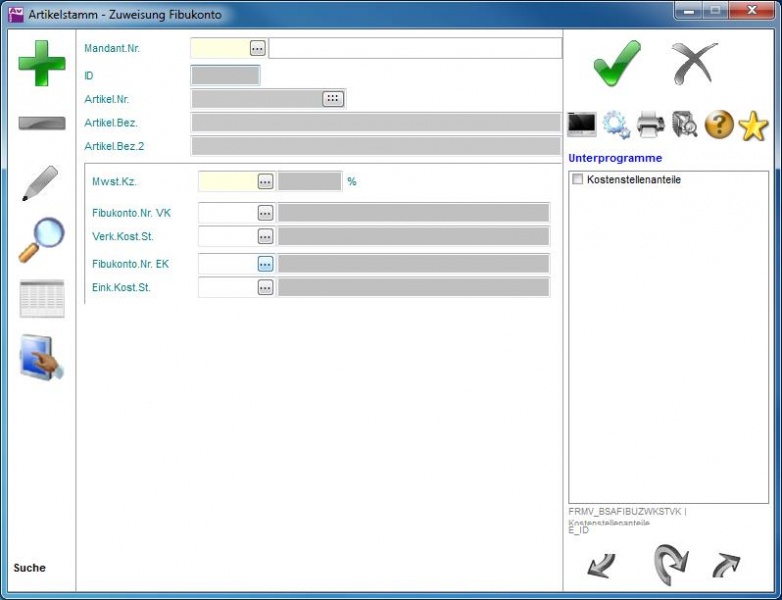The width and height of the screenshot is (782, 600).
Task: Click the green checkmark confirm icon
Action: click(617, 64)
